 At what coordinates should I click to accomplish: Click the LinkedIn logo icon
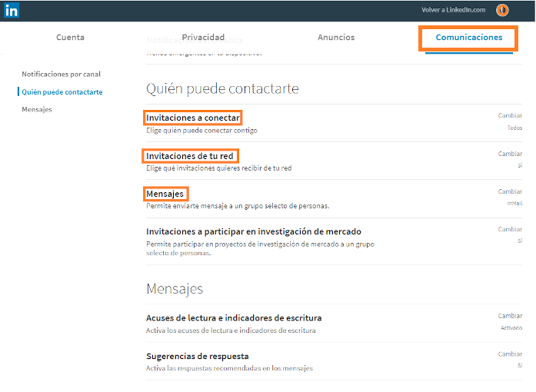point(12,11)
